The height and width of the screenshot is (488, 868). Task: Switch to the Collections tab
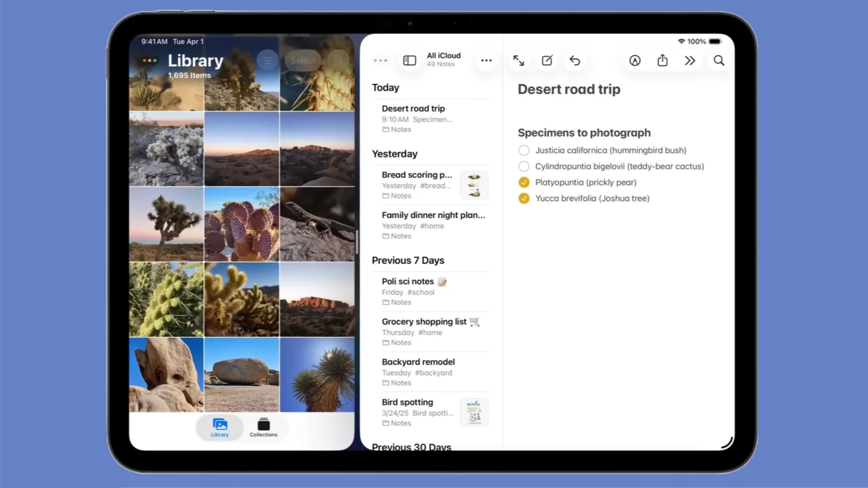tap(263, 427)
